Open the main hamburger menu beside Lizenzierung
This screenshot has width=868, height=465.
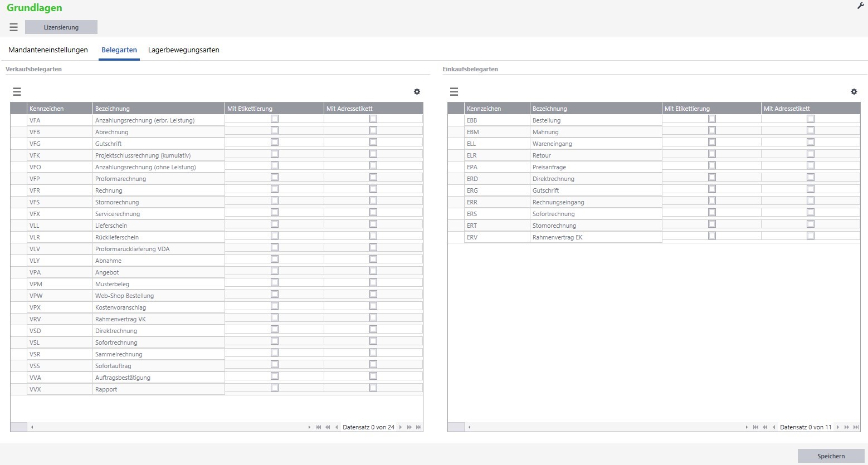tap(13, 27)
